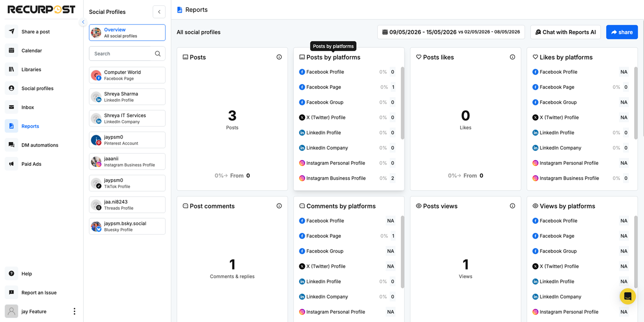Click the eye icon beside Views by platforms
Viewport: 644px width, 322px height.
click(535, 206)
